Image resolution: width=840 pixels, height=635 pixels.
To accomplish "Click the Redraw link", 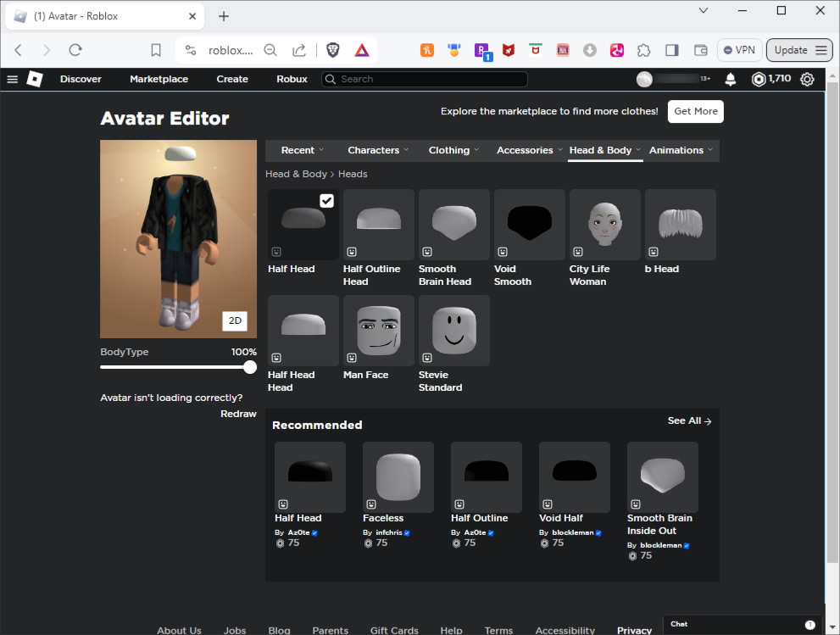I will pos(238,414).
